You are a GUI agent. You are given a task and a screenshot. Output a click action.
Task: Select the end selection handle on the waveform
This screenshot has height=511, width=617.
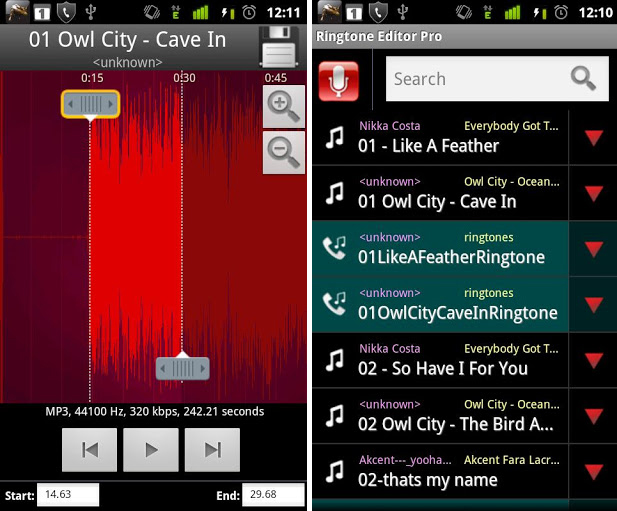tap(183, 369)
